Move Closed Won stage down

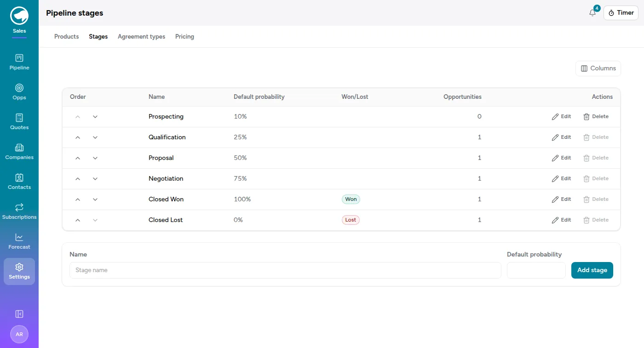pos(95,200)
